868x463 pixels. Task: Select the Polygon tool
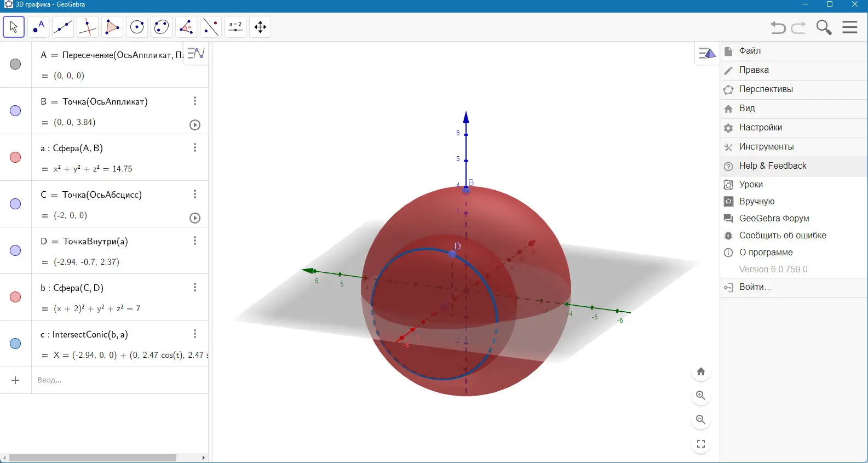112,27
